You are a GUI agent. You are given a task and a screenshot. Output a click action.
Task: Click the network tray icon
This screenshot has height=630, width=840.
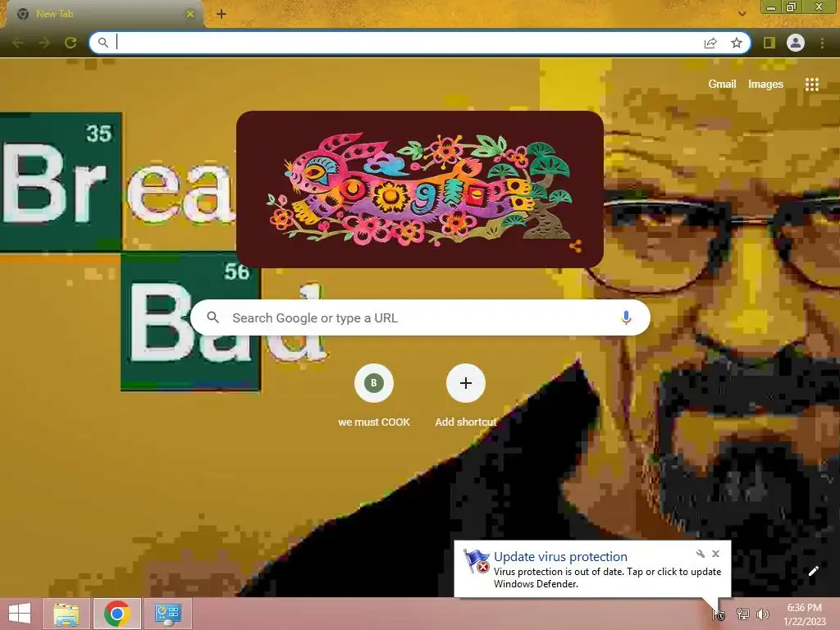[742, 614]
